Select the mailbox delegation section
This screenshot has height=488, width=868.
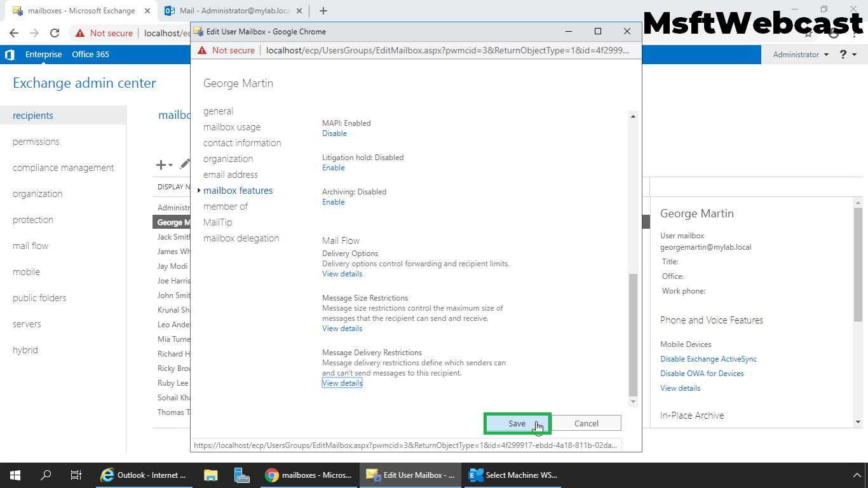coord(241,238)
